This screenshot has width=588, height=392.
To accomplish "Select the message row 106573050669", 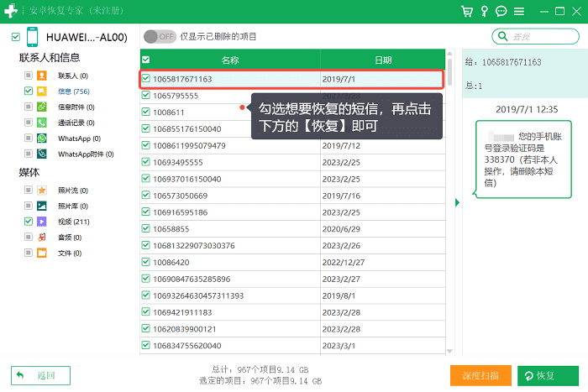I will [293, 196].
